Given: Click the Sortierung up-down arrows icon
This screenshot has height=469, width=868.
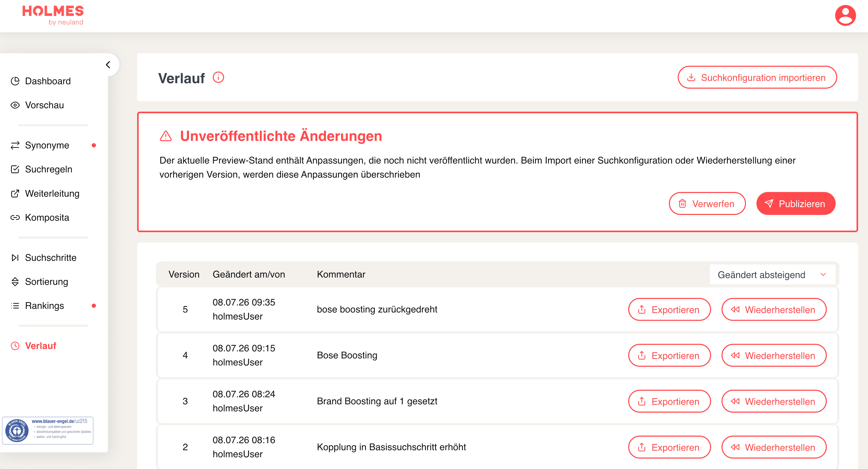Looking at the screenshot, I should (x=15, y=281).
